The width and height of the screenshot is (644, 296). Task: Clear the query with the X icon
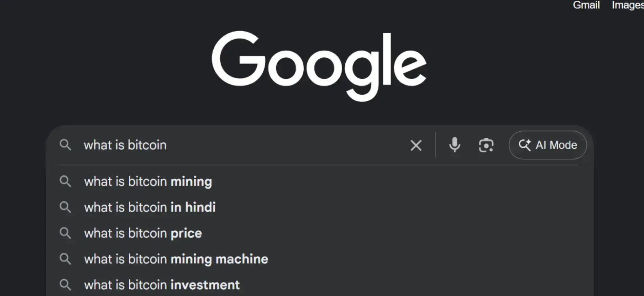pos(416,145)
